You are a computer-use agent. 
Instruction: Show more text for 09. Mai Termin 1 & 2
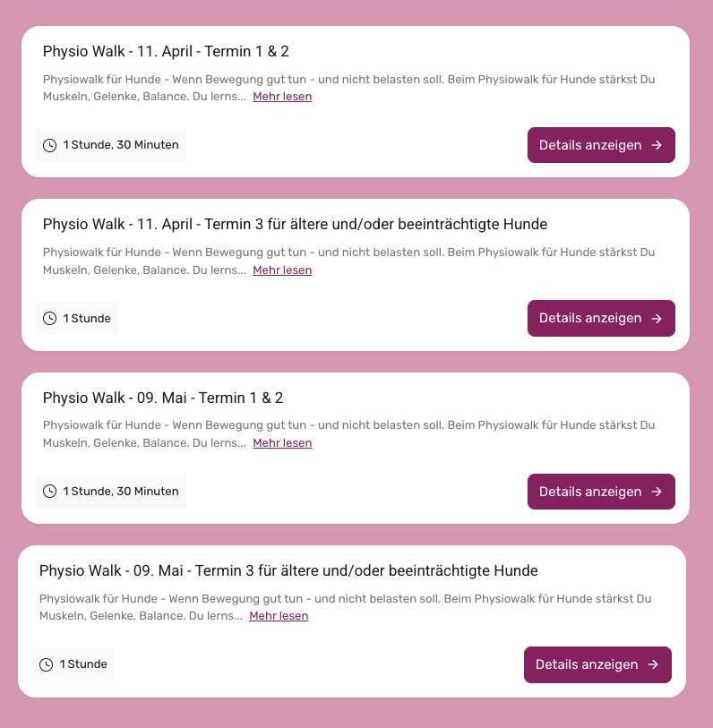[x=282, y=443]
